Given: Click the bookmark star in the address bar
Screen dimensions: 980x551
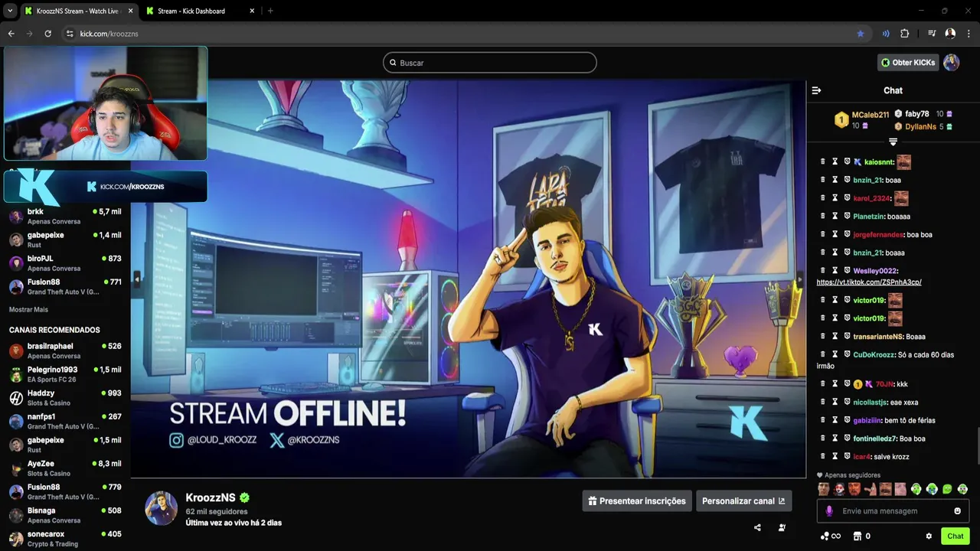Looking at the screenshot, I should pos(861,34).
